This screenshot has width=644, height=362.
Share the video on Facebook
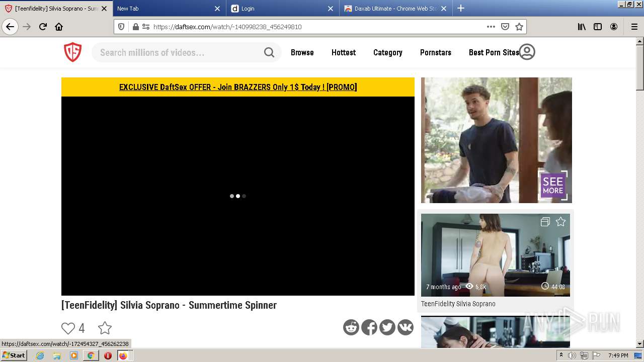(x=369, y=327)
